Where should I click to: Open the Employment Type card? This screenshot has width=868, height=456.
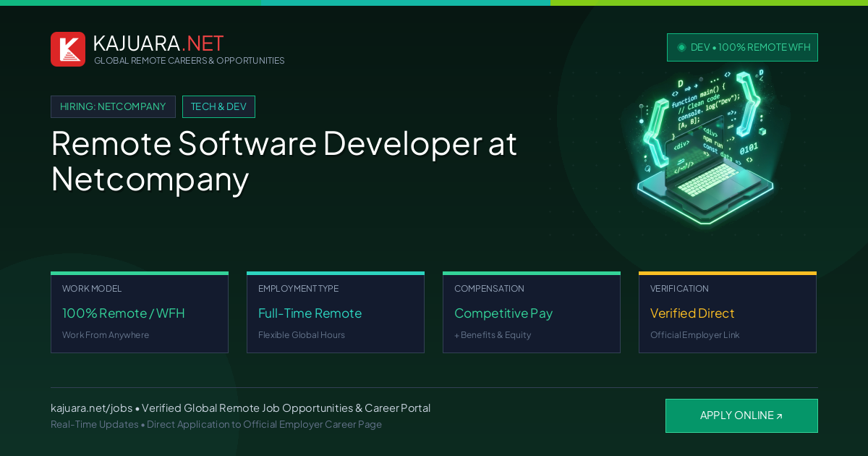[x=336, y=313]
